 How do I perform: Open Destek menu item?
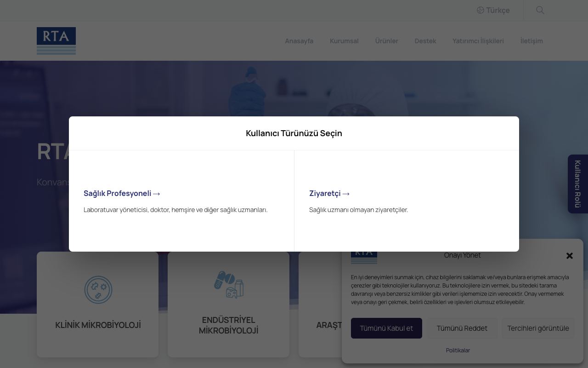click(x=425, y=41)
